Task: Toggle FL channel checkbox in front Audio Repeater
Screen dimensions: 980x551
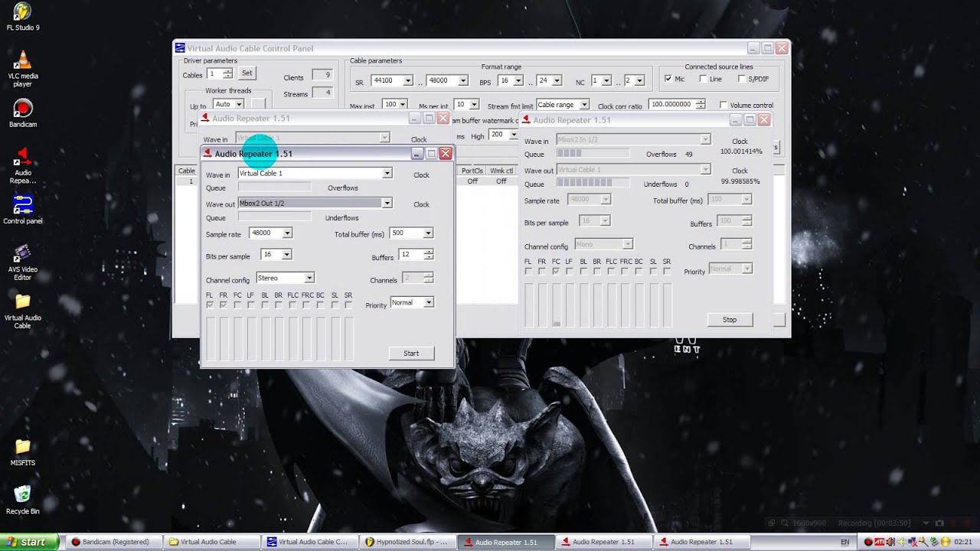Action: point(210,305)
